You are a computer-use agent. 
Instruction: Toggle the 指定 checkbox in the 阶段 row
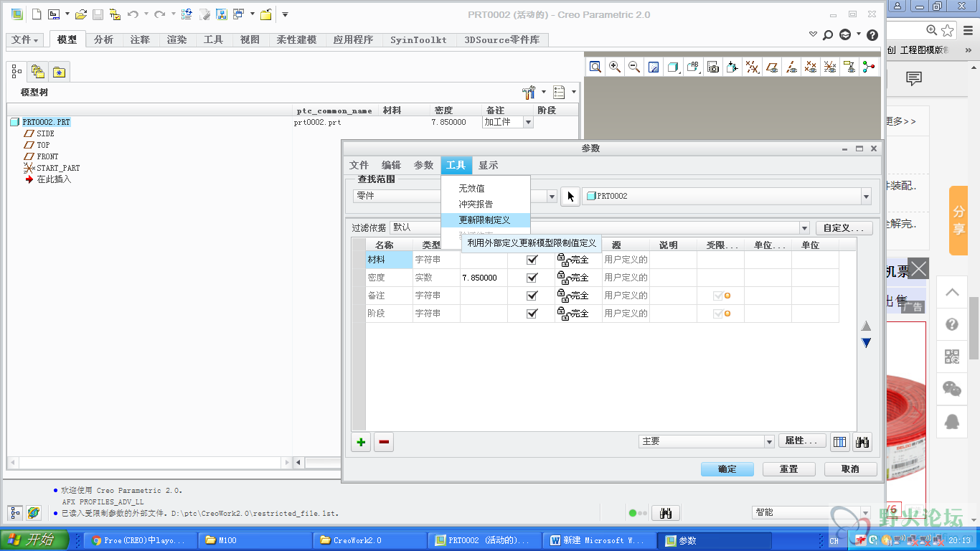[532, 314]
